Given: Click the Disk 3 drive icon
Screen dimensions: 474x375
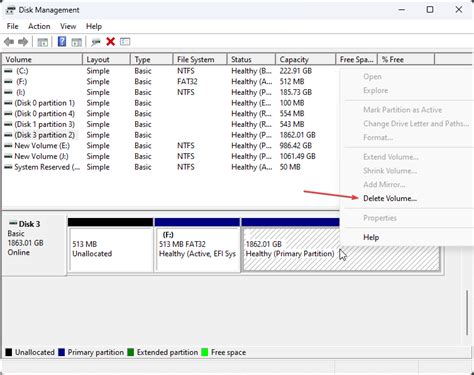Looking at the screenshot, I should pyautogui.click(x=13, y=223).
